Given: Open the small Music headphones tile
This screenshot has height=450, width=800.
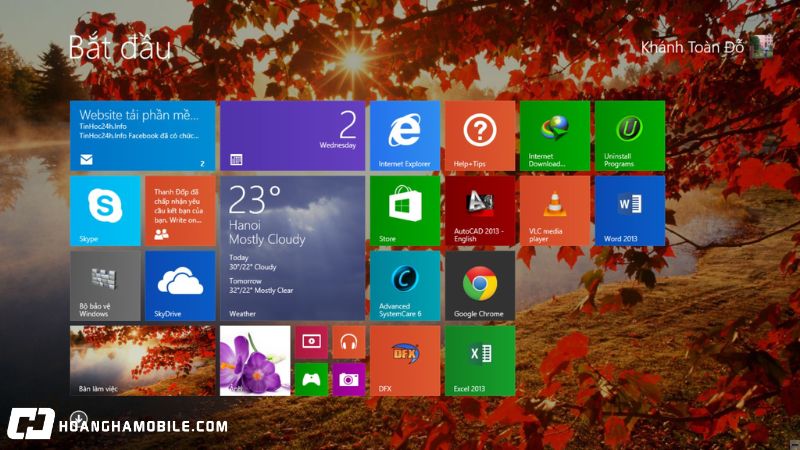Looking at the screenshot, I should (x=348, y=342).
